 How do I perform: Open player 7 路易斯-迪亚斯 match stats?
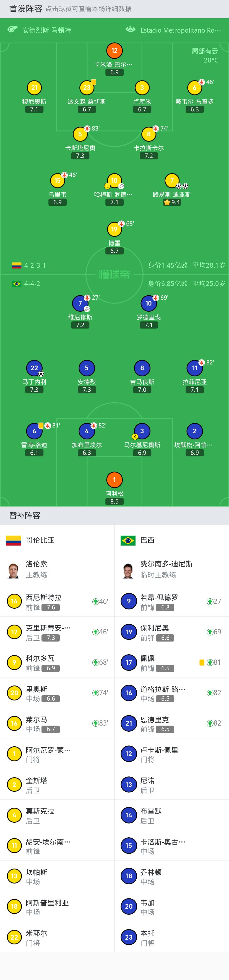(x=172, y=181)
